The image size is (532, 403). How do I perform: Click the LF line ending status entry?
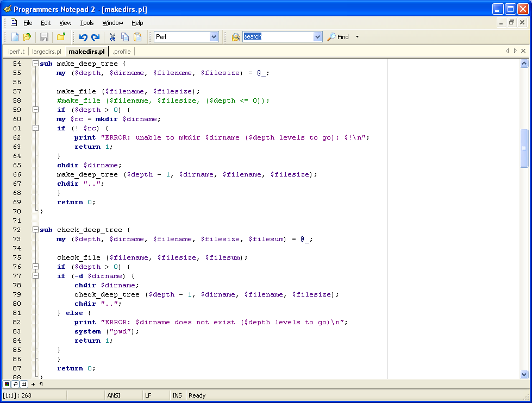148,395
